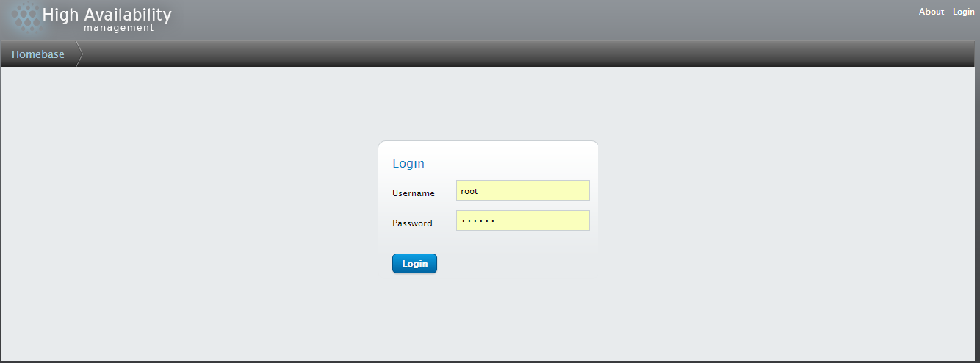The height and width of the screenshot is (363, 980).
Task: Click the masked password dots
Action: pos(478,220)
